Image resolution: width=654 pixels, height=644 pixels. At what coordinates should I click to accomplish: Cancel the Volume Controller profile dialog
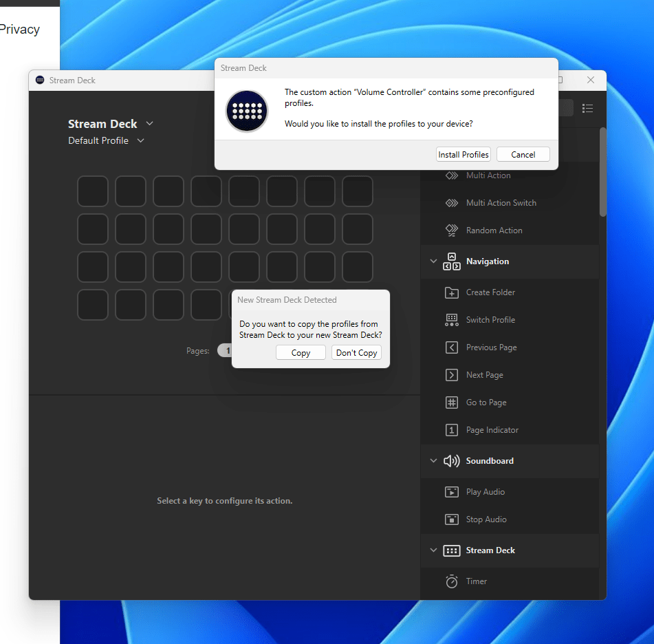coord(523,154)
